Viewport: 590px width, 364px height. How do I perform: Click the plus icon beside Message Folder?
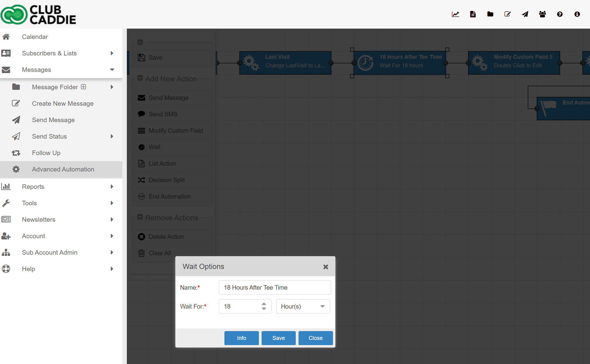[84, 87]
